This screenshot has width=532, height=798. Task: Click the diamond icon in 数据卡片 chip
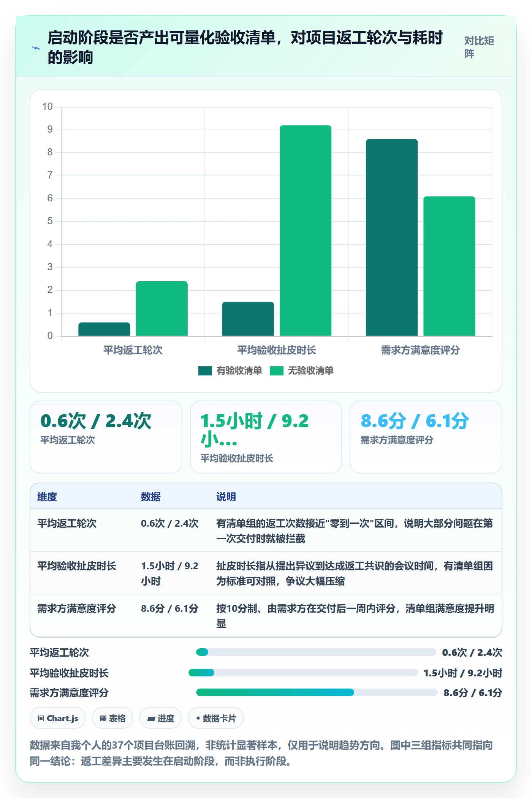(198, 718)
